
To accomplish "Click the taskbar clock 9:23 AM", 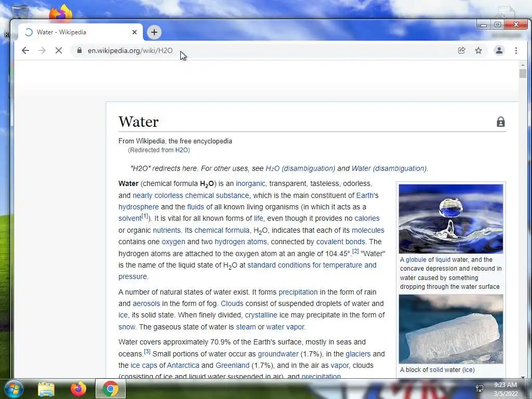I will (505, 385).
